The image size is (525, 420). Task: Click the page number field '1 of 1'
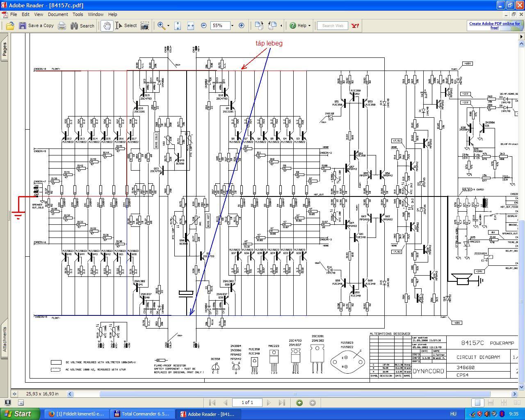tap(247, 403)
